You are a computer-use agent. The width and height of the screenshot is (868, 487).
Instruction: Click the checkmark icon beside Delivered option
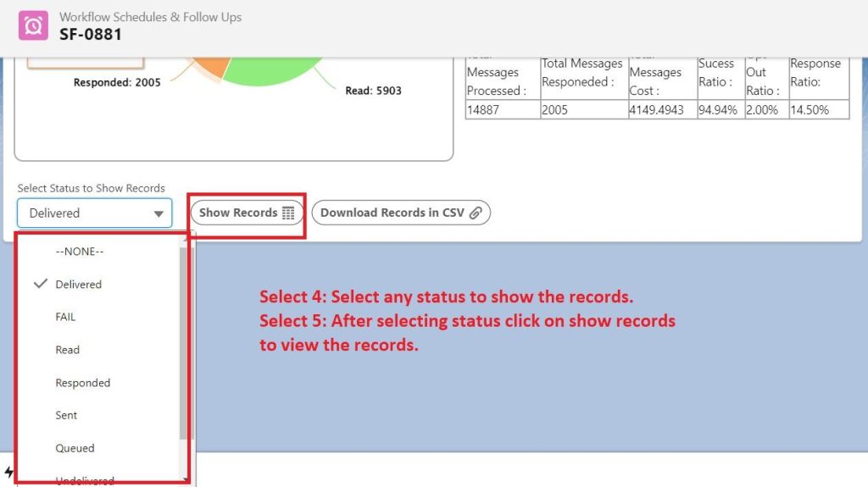(x=40, y=285)
